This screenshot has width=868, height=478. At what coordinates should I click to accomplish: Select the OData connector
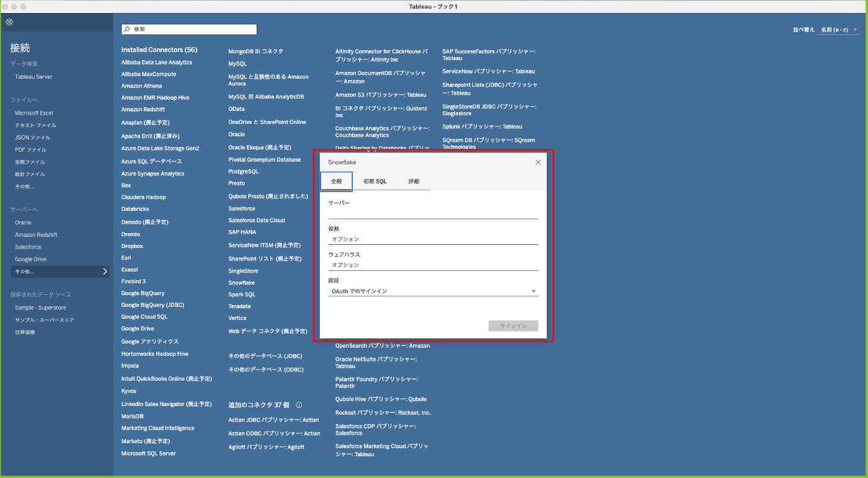tap(236, 109)
